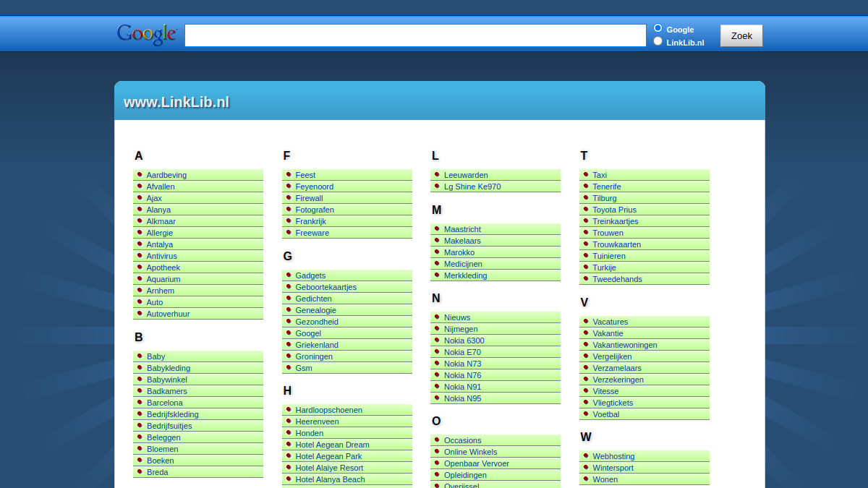
Task: Open the Webhosting link
Action: (613, 456)
